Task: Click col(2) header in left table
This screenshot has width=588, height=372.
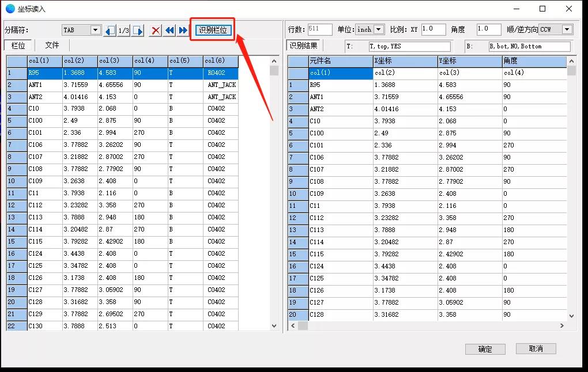Action: pos(80,60)
